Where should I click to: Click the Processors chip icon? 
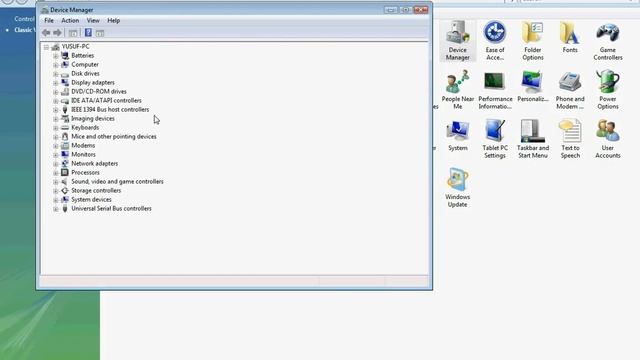click(x=64, y=172)
